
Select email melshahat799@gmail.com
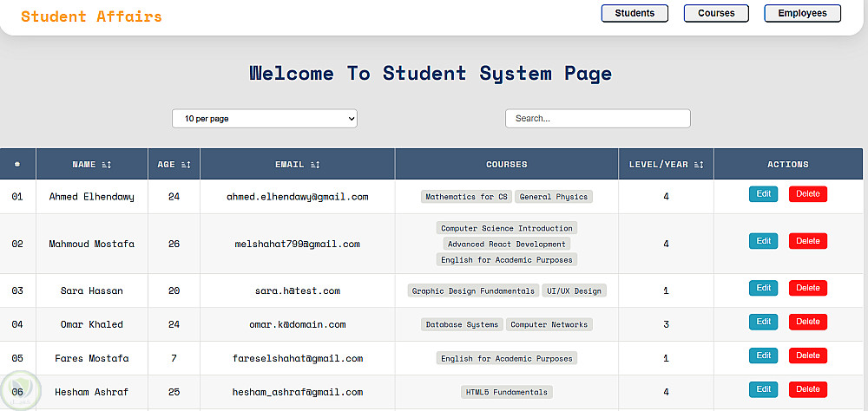(297, 244)
